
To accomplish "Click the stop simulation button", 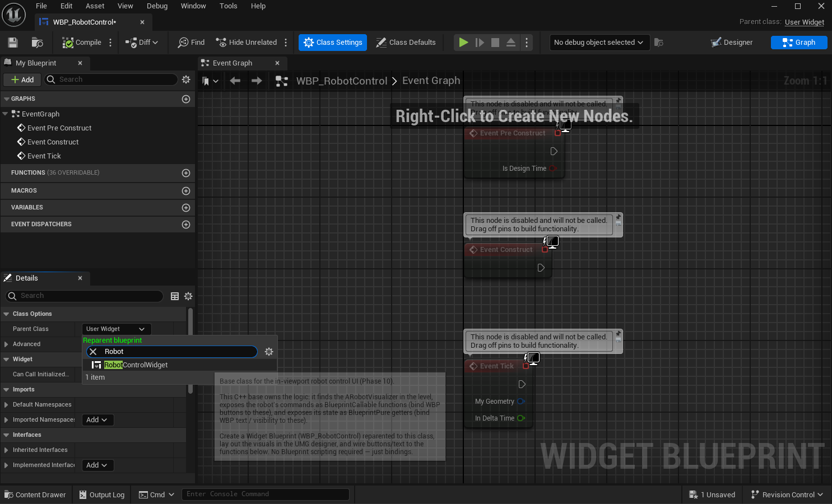I will point(495,43).
